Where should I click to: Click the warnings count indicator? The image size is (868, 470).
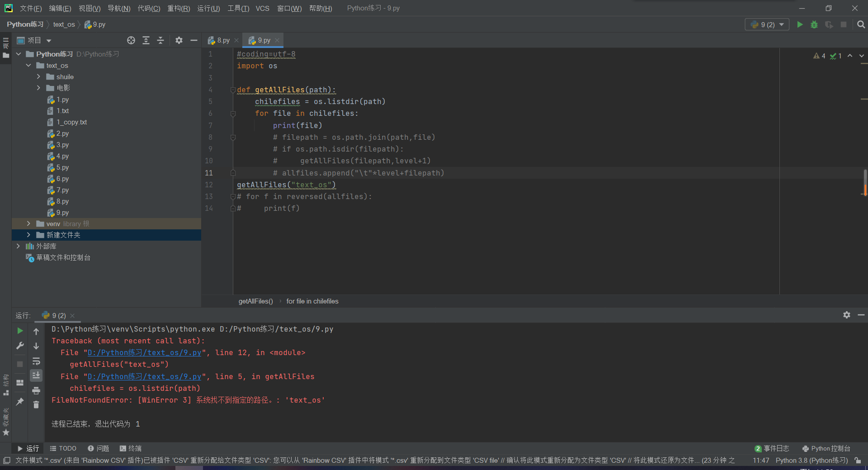pyautogui.click(x=819, y=56)
